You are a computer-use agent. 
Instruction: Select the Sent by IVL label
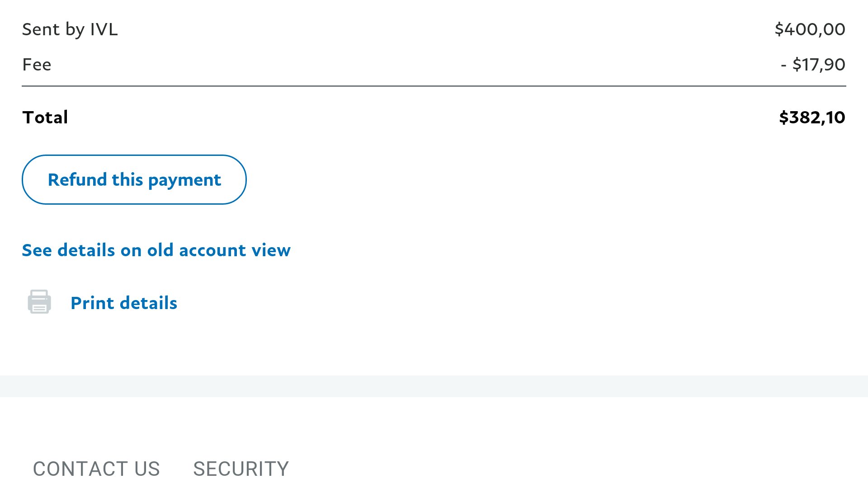70,29
